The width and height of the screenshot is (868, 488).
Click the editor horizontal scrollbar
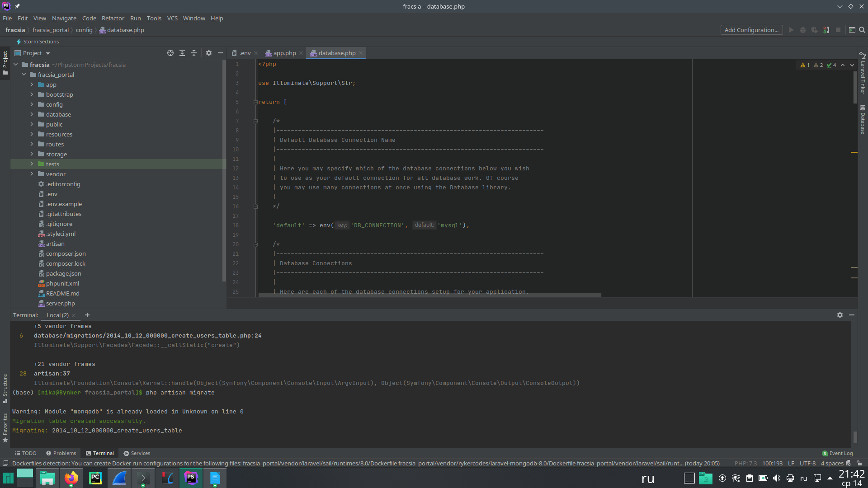[x=429, y=295]
